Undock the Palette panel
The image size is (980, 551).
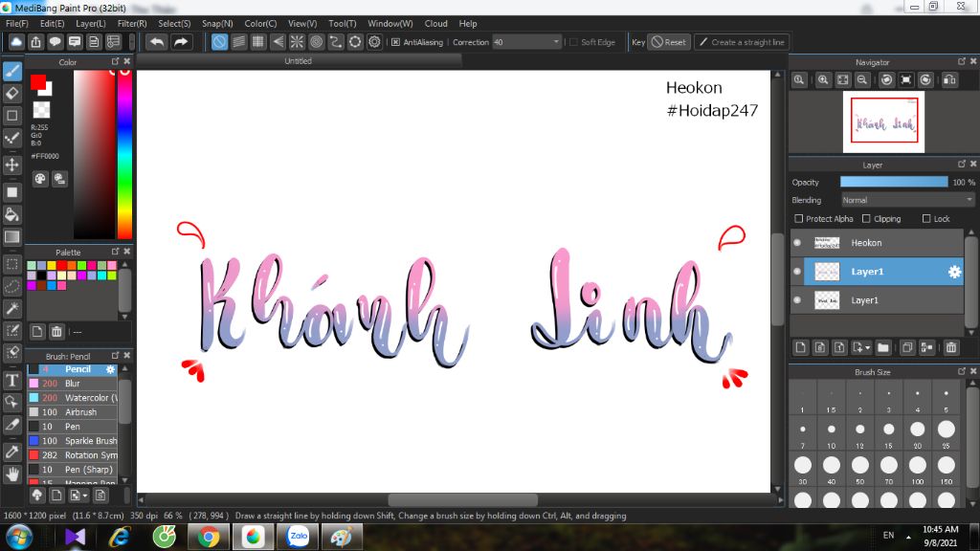pyautogui.click(x=115, y=252)
